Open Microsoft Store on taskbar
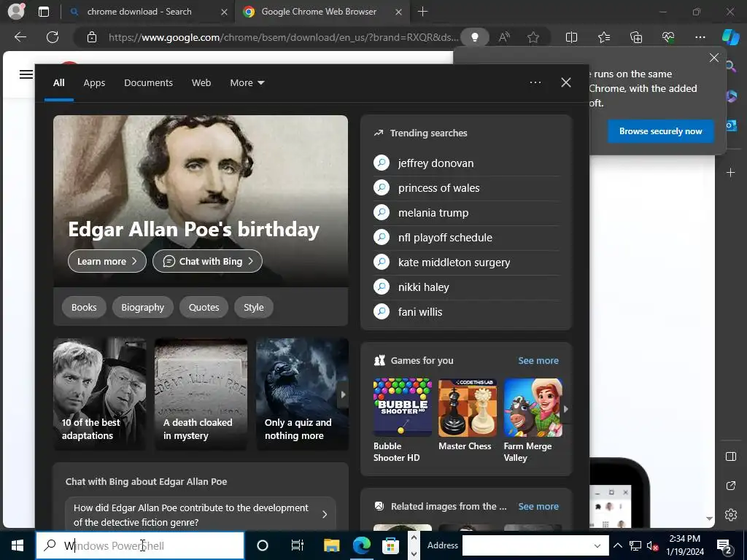The image size is (747, 560). coord(391,545)
